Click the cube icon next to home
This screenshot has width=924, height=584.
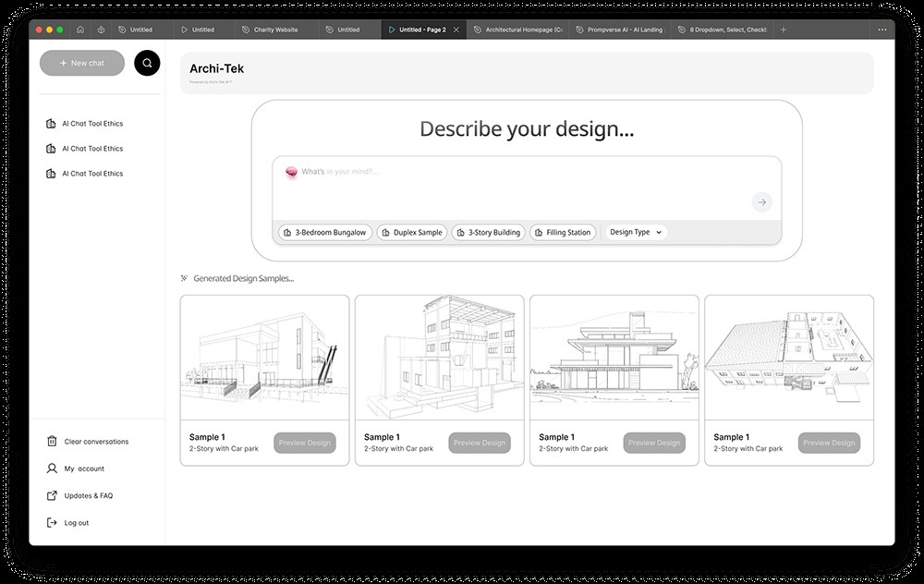click(101, 30)
